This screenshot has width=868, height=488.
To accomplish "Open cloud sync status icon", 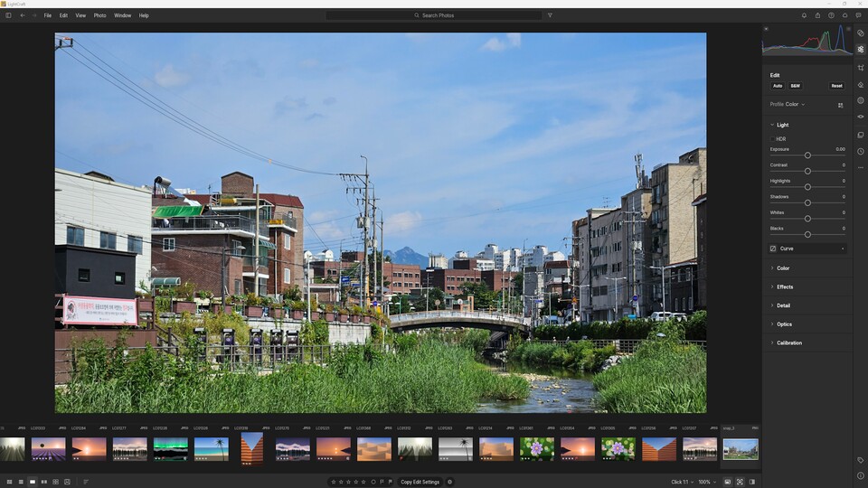I will [844, 15].
